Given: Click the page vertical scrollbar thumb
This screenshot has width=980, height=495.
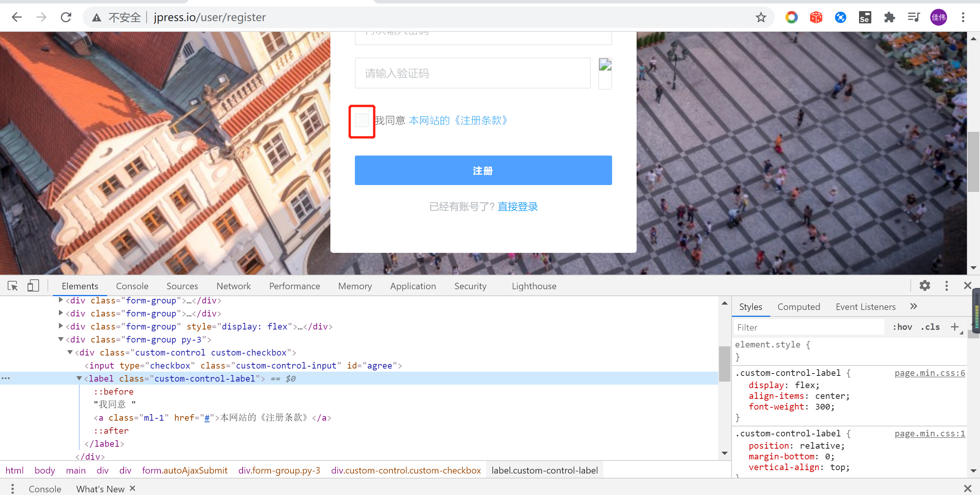Looking at the screenshot, I should [973, 161].
